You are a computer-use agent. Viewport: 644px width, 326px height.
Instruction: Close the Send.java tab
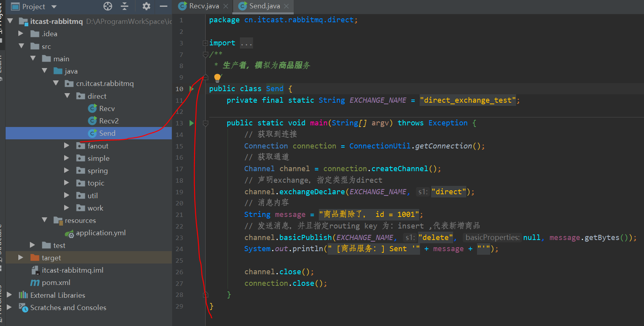point(287,6)
